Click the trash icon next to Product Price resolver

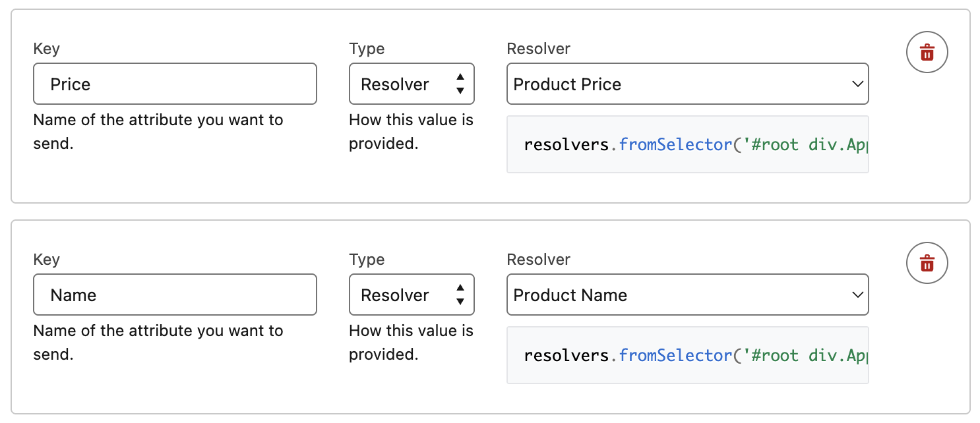[927, 52]
